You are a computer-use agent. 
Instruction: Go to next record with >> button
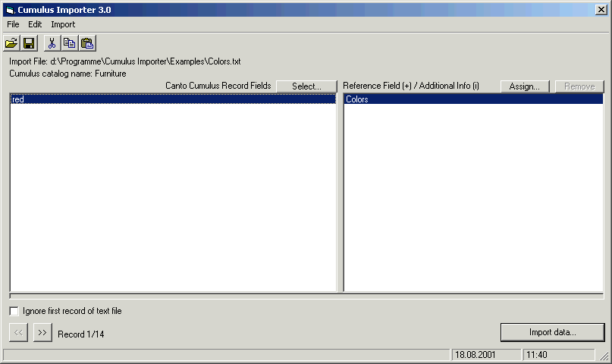42,333
